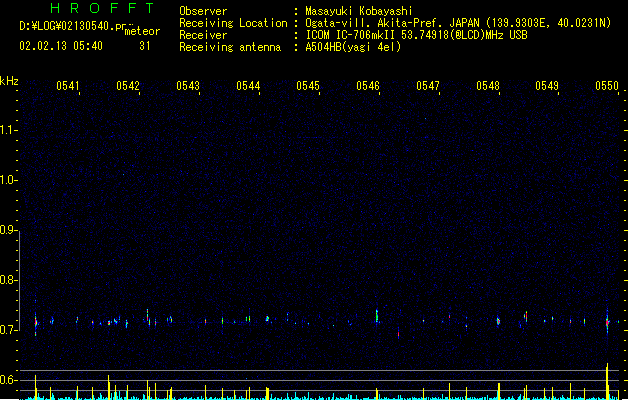Select antenna value A504HB(yagi 4el)
This screenshot has height=400, width=629.
click(x=353, y=47)
